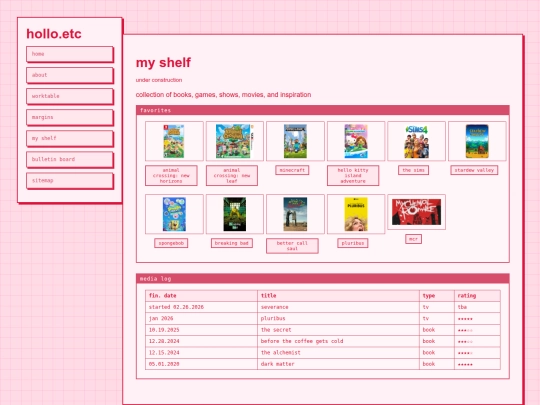Click the '05.01.2020' date cell
This screenshot has width=540, height=405.
coord(201,364)
